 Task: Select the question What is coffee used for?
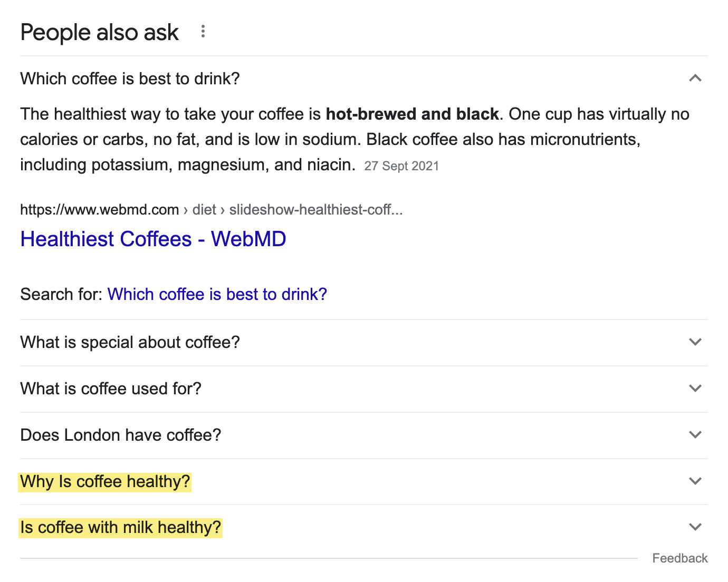coord(111,389)
